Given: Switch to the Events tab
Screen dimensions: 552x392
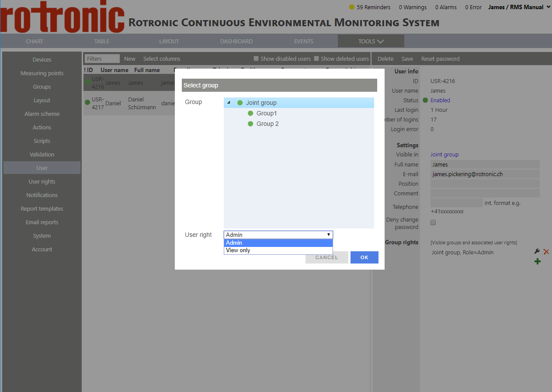Looking at the screenshot, I should pyautogui.click(x=304, y=41).
